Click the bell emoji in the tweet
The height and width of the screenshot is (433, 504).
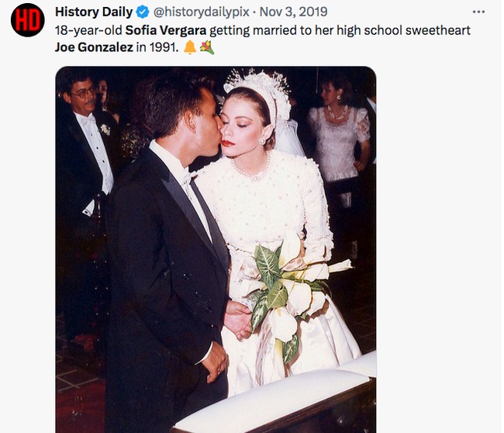pyautogui.click(x=189, y=47)
